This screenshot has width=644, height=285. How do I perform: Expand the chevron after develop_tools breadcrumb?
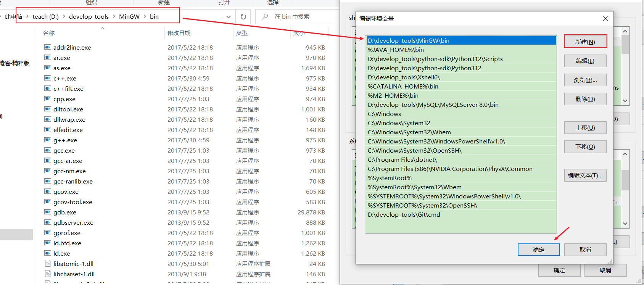coord(114,16)
